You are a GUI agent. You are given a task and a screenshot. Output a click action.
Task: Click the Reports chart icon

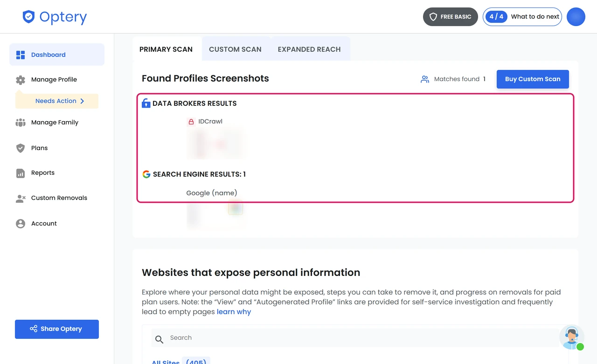click(x=21, y=173)
